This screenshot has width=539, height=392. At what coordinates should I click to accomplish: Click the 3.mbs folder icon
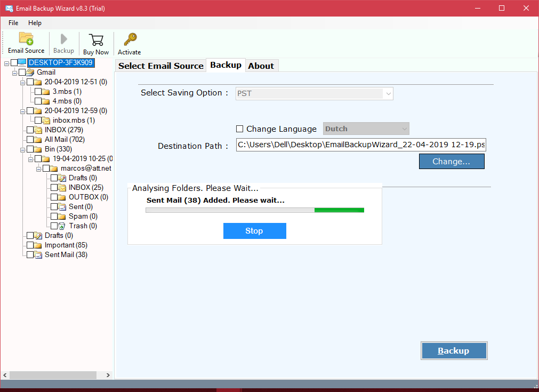tap(46, 92)
